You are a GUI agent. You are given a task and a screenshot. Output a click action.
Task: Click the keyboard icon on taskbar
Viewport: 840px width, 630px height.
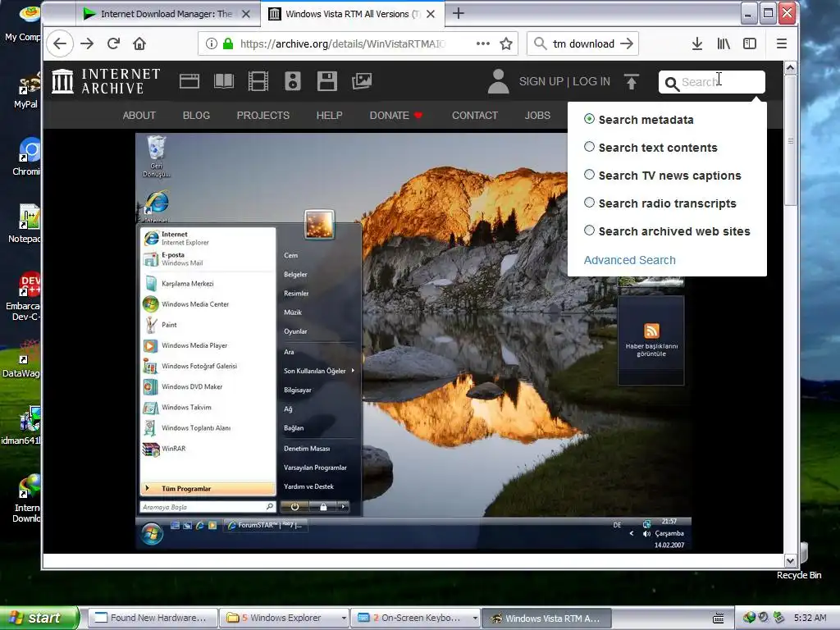pos(719,619)
